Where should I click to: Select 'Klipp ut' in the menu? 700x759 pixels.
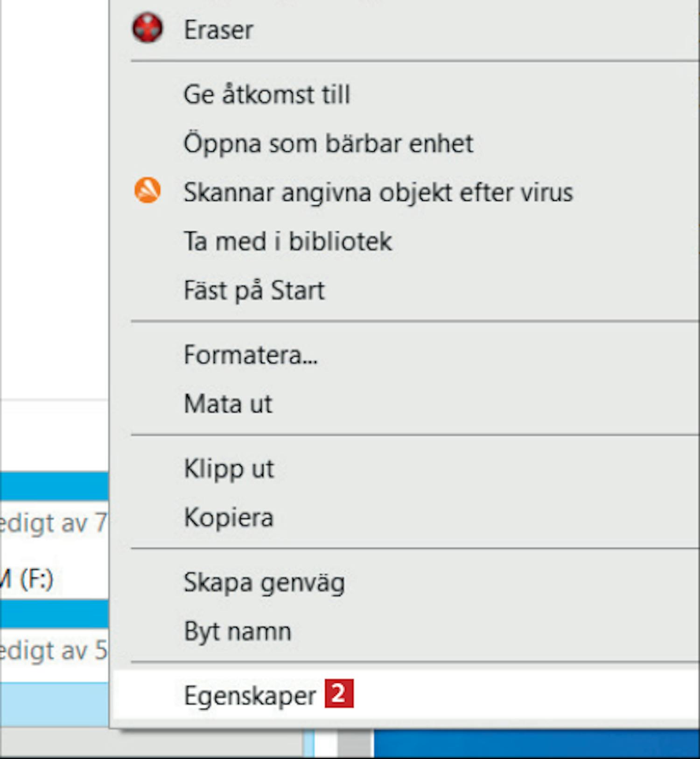pos(229,469)
